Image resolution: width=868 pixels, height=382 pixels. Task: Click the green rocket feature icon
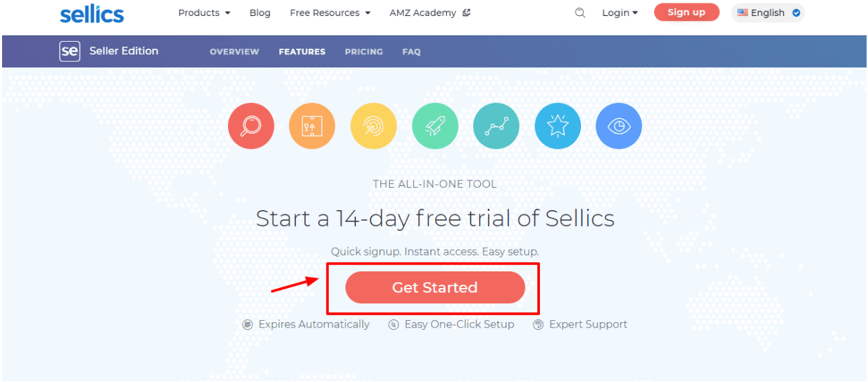(x=435, y=126)
